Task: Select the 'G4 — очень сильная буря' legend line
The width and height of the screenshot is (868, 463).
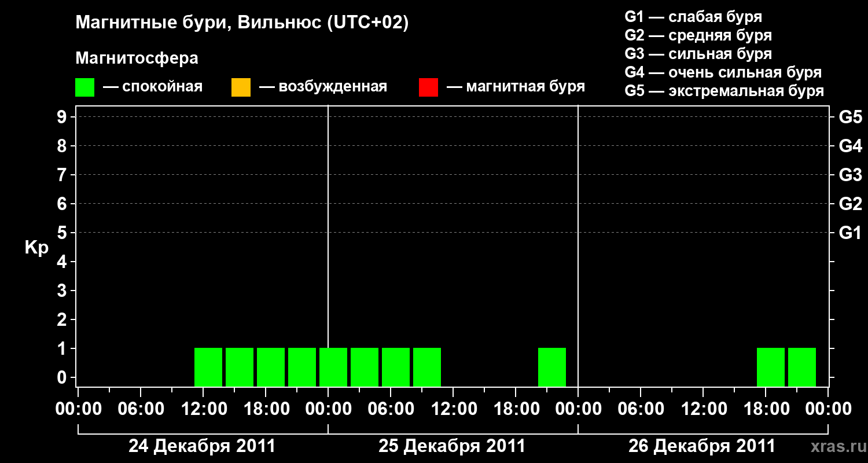Action: [723, 72]
